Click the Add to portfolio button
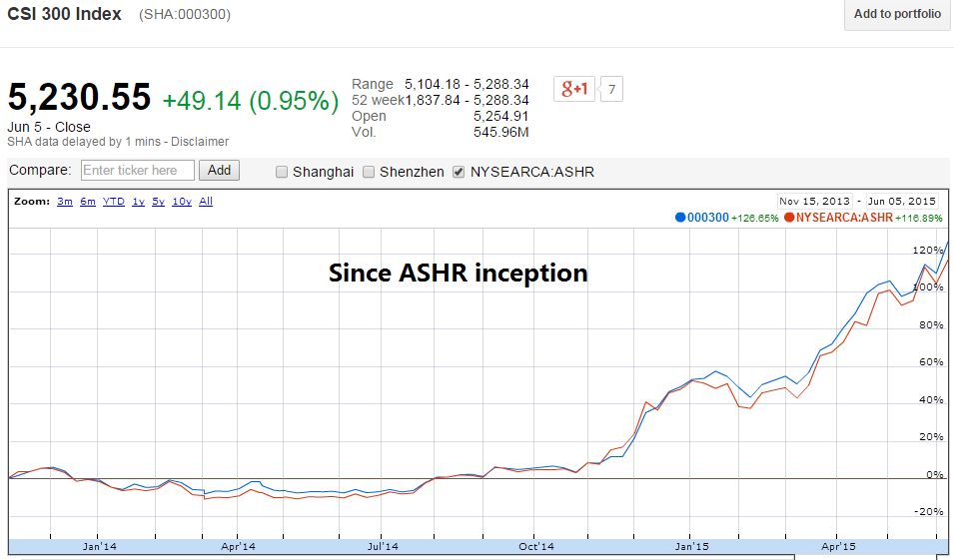Viewport: 954px width, 560px height. [897, 15]
